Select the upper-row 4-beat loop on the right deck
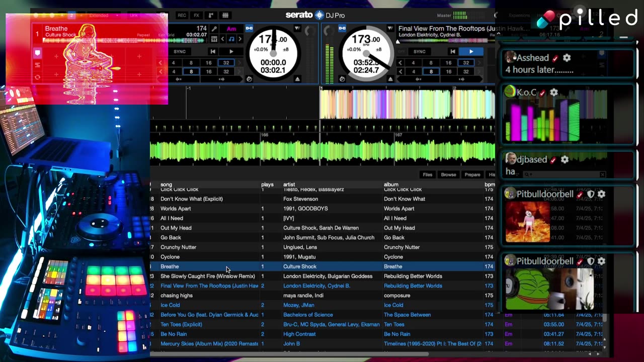Screen dimensions: 644x362 tap(413, 63)
